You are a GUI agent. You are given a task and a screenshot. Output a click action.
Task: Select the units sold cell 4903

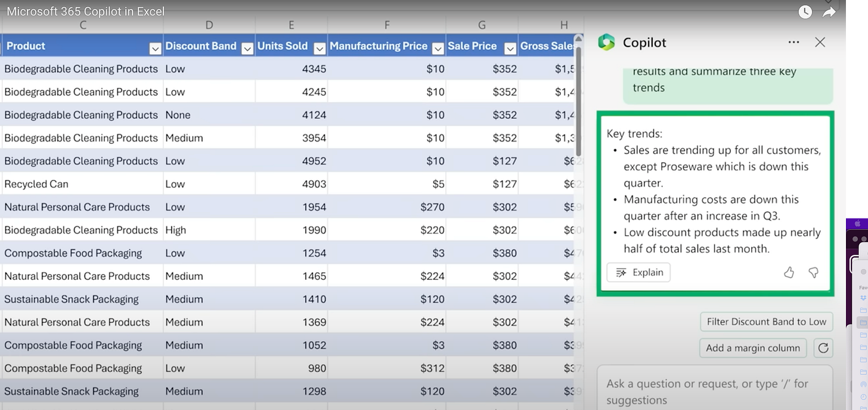tap(292, 184)
